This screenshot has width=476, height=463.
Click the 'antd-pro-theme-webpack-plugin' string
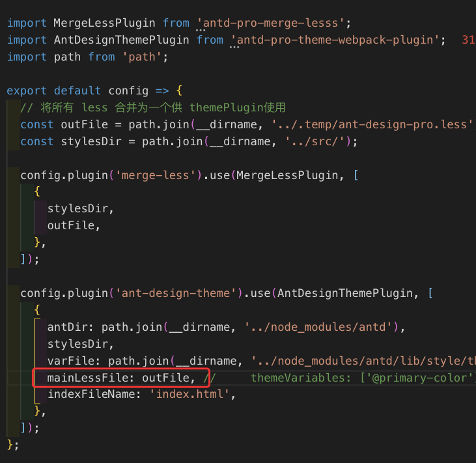point(335,40)
